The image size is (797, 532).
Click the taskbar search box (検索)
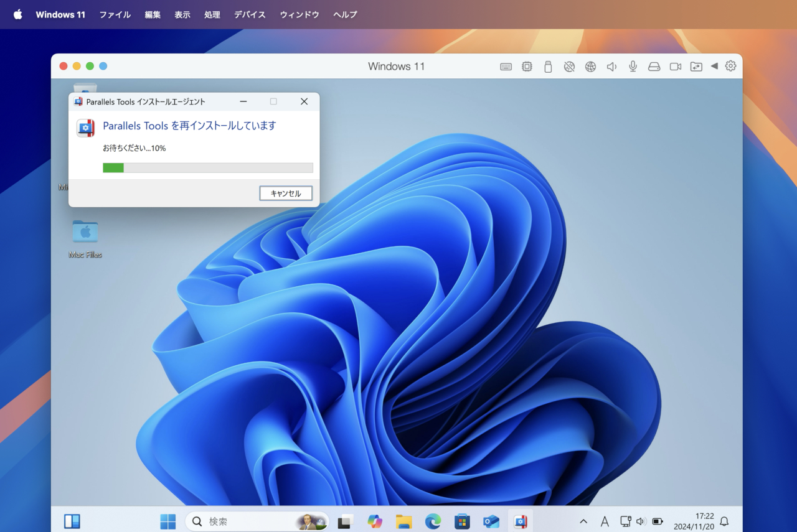(257, 521)
